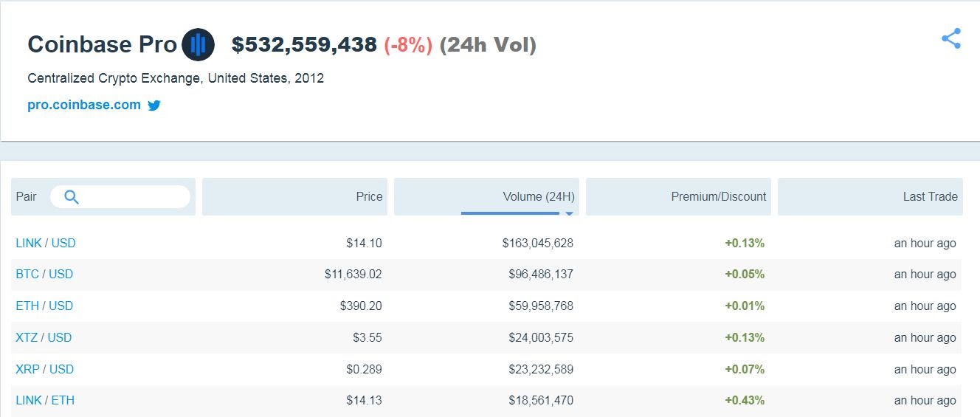The image size is (980, 417).
Task: Open the pro.coinbase.com website link
Action: 84,105
